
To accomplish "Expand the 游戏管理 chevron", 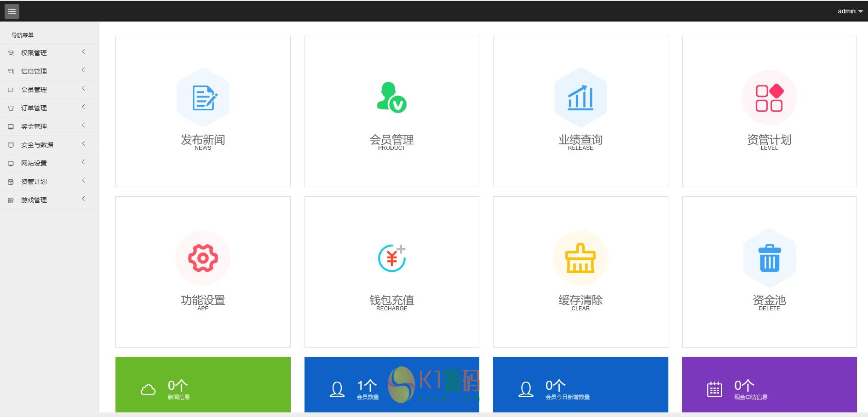I will click(83, 199).
